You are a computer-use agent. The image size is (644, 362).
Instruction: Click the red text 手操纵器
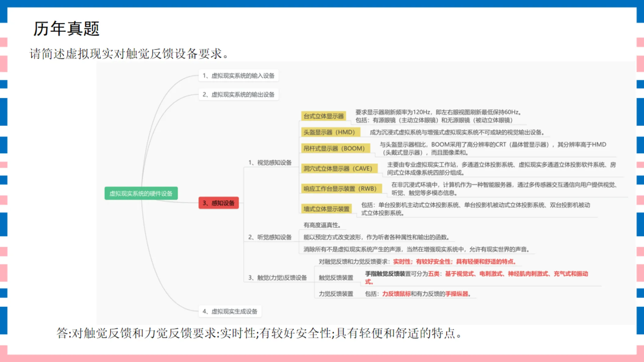456,294
